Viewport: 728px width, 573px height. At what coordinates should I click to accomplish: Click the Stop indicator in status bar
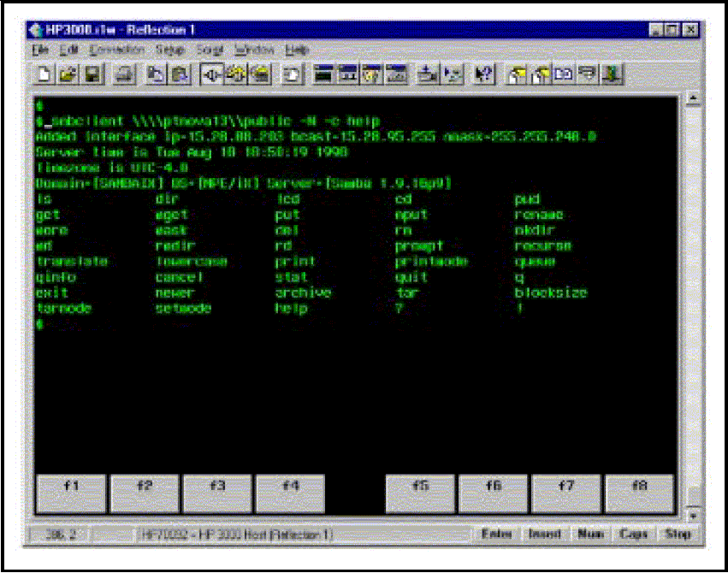tap(678, 534)
